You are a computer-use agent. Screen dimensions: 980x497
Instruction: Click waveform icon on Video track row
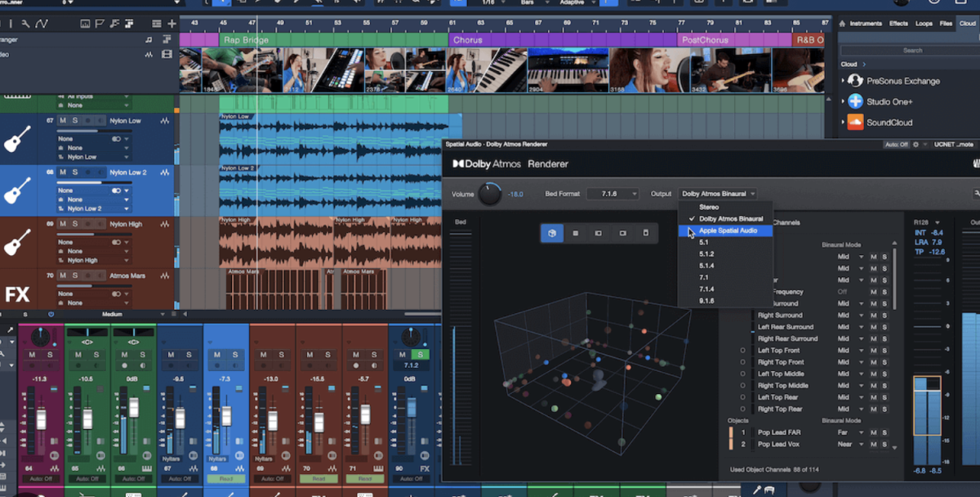click(x=149, y=55)
